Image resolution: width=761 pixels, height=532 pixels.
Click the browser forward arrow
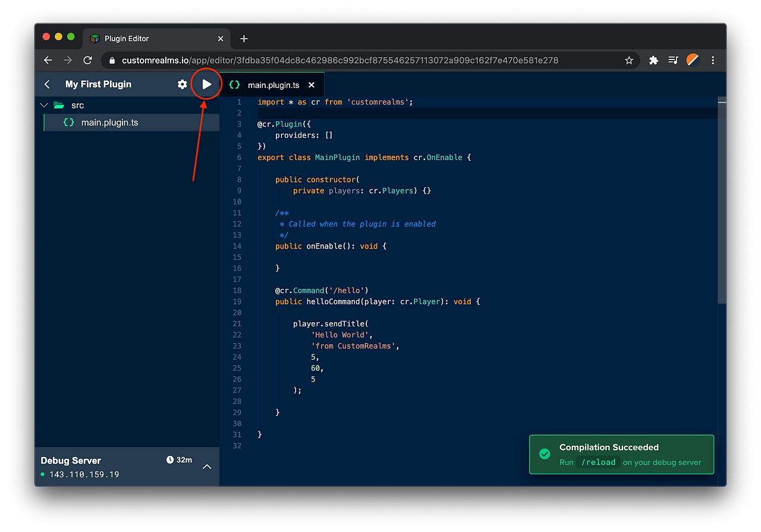(x=68, y=60)
